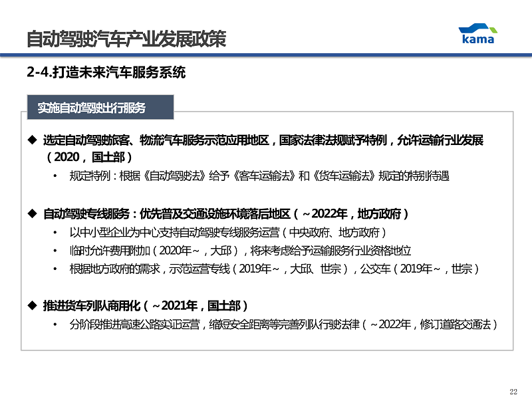The image size is (532, 399).
Task: Select the 实施自动驾驶出行服务 section label
Action: point(92,108)
